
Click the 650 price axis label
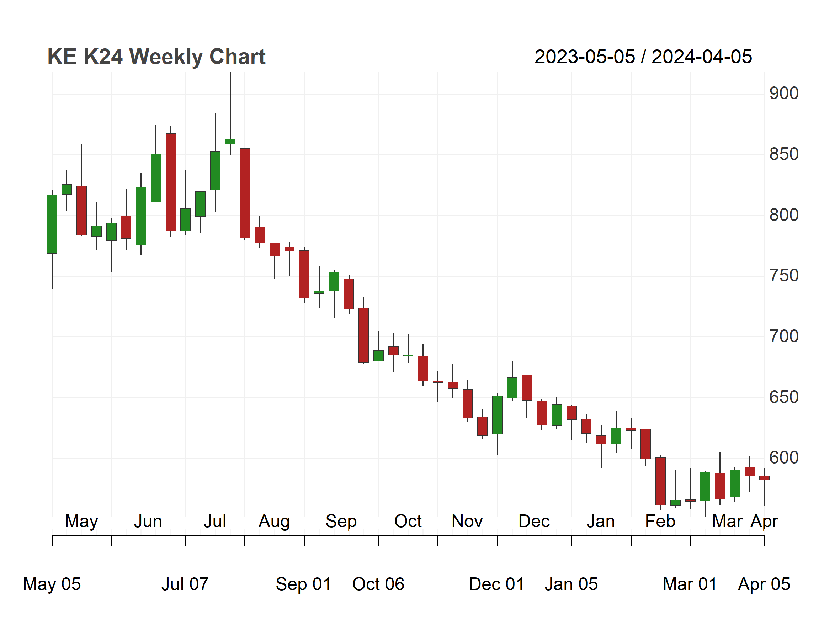(784, 397)
